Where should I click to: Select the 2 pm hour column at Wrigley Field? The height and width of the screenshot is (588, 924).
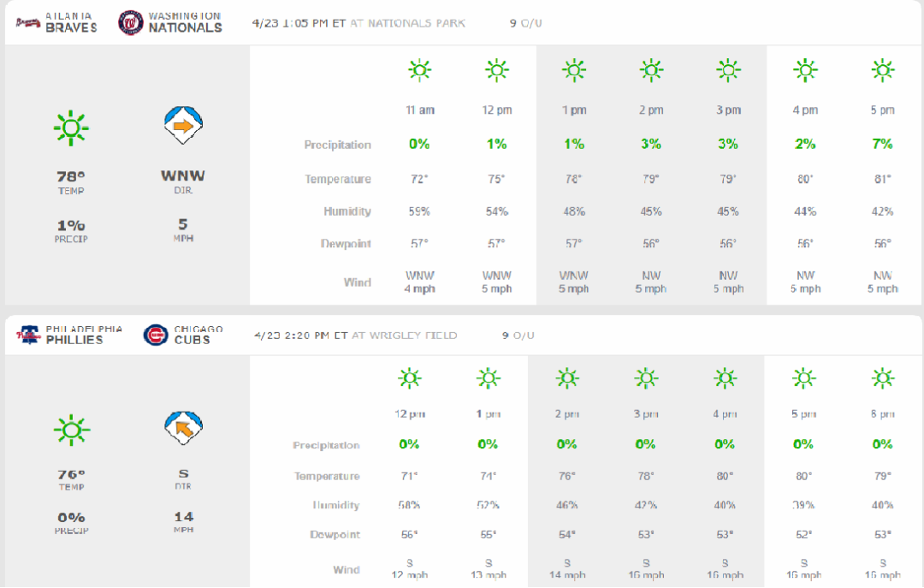click(x=566, y=414)
